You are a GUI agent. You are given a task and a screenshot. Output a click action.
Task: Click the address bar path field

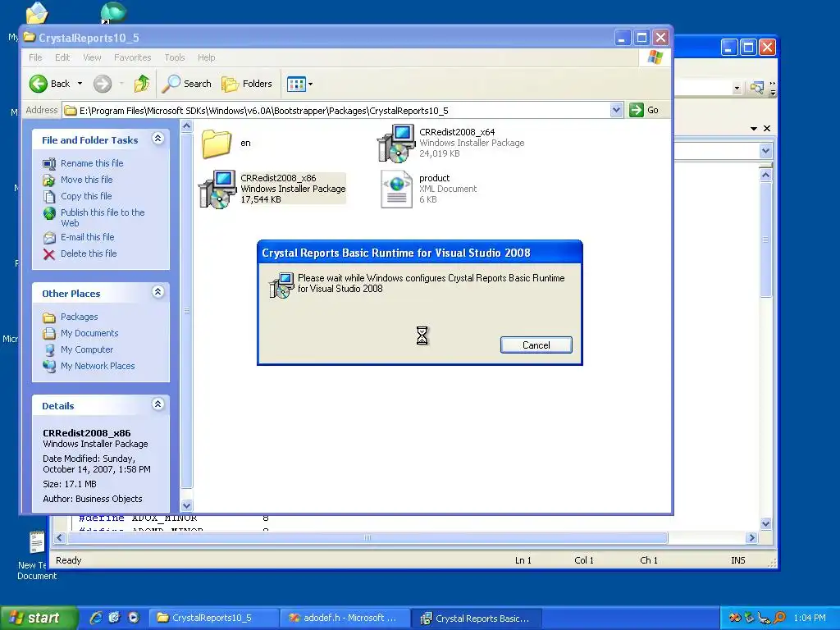(336, 111)
